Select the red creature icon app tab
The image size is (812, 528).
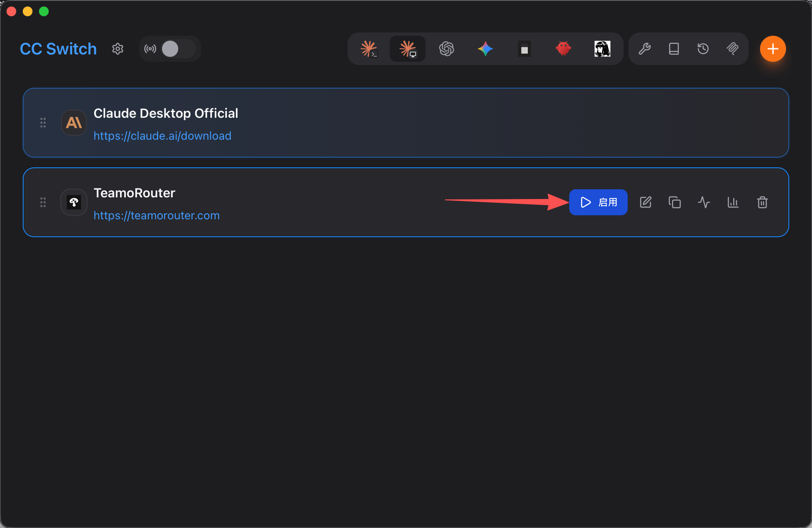(x=564, y=49)
